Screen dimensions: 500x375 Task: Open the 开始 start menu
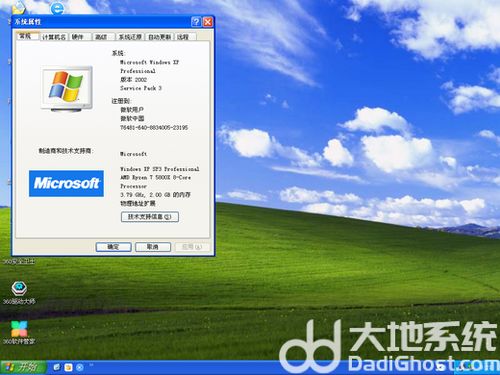(23, 367)
